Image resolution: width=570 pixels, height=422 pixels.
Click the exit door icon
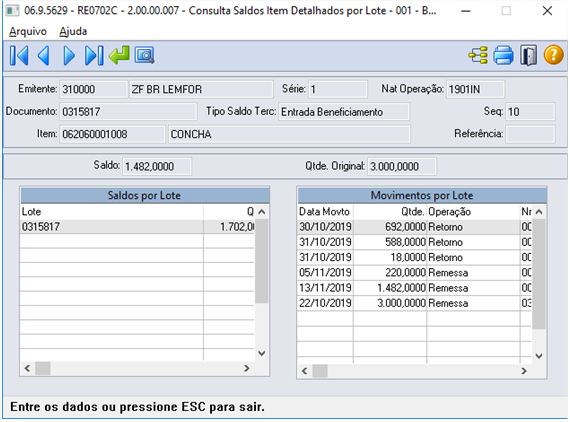click(528, 56)
